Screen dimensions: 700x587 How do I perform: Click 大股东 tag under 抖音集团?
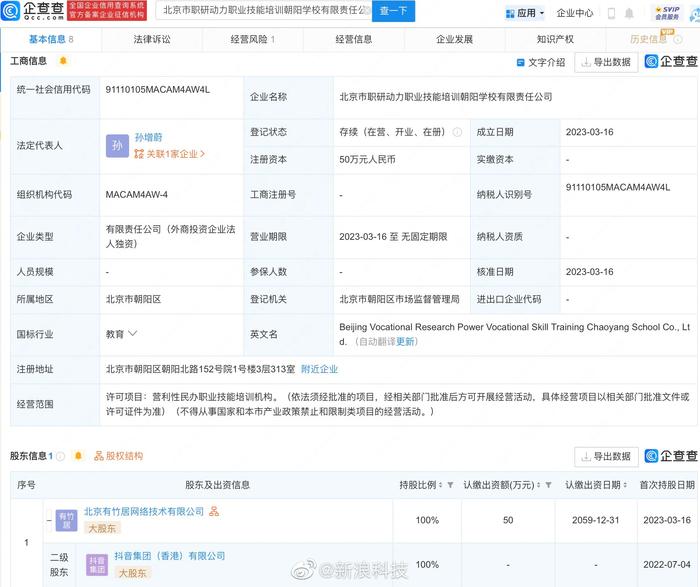(133, 573)
